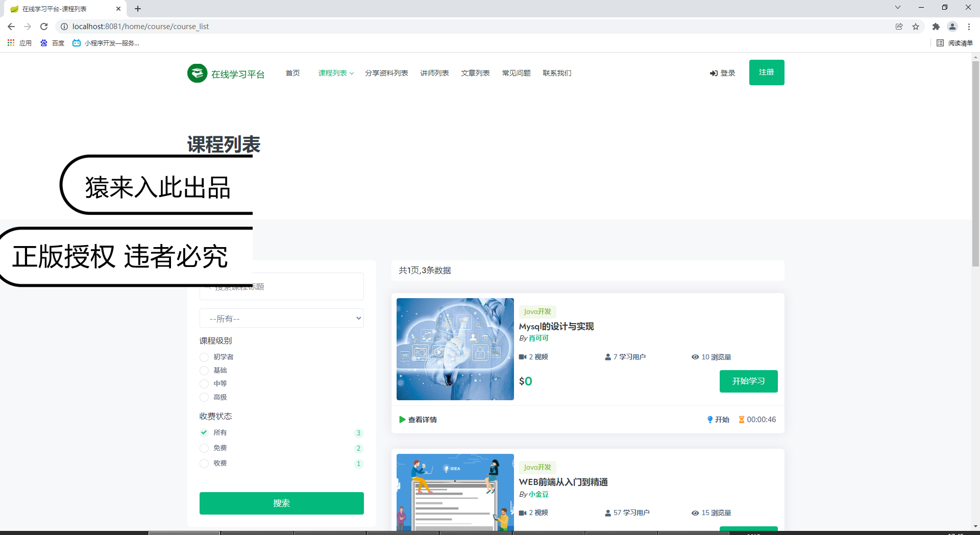Click the views eye icon on Mysql course
This screenshot has width=980, height=535.
tap(695, 357)
